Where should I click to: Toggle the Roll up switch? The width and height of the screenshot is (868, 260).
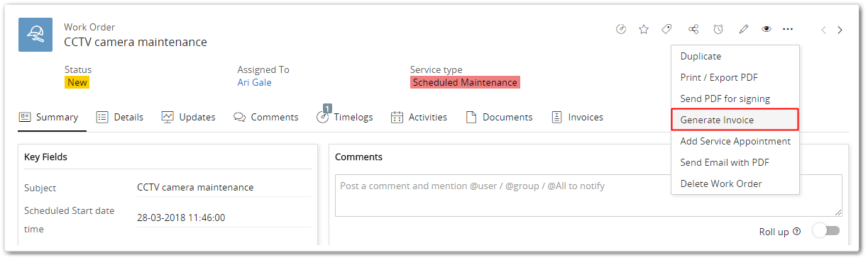coord(826,231)
